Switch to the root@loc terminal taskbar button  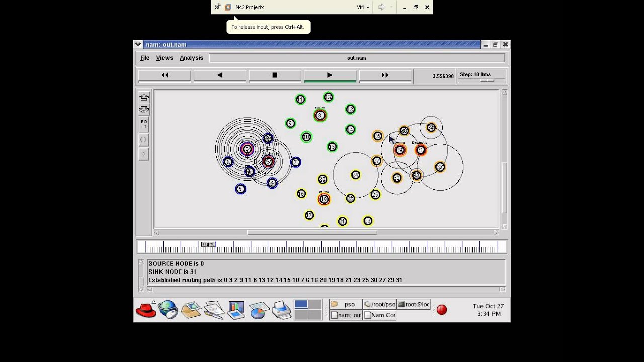pyautogui.click(x=414, y=304)
